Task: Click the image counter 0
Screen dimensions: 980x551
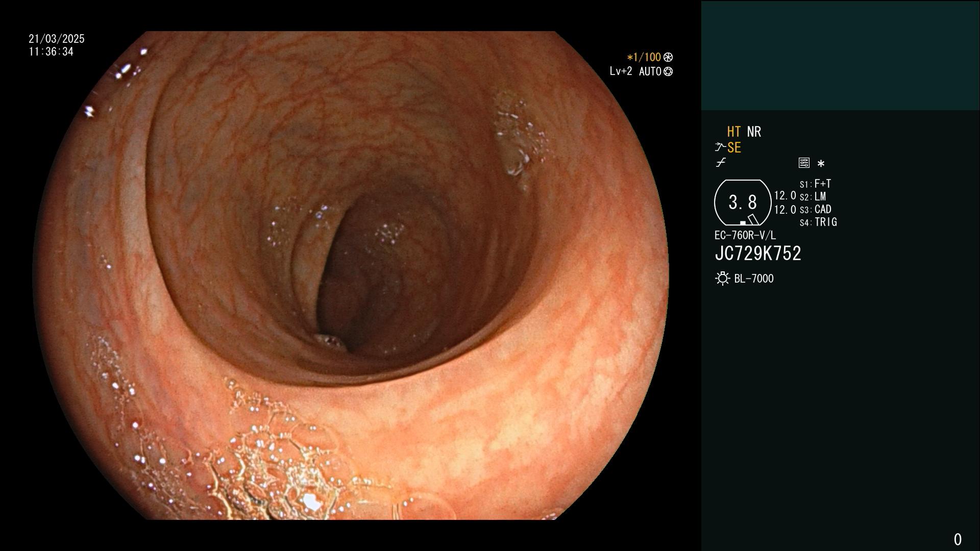Action: point(958,539)
